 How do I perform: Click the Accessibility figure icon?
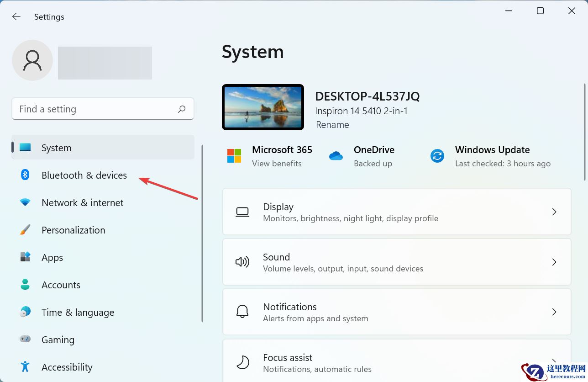25,367
